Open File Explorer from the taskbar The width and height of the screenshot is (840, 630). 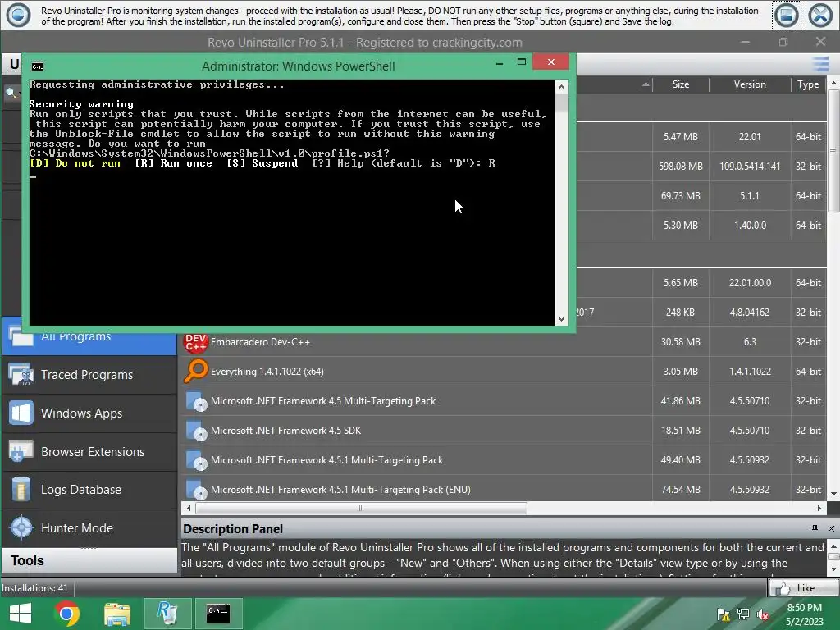117,614
